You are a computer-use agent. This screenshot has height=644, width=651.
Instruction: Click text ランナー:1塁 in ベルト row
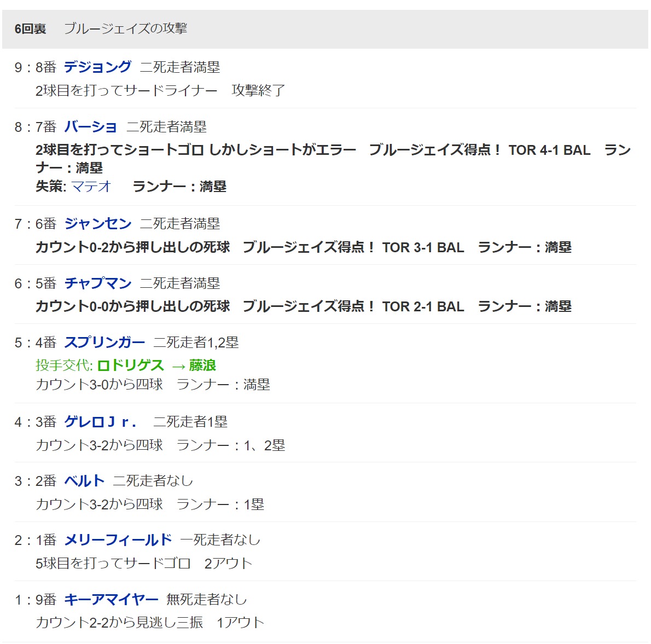[220, 504]
